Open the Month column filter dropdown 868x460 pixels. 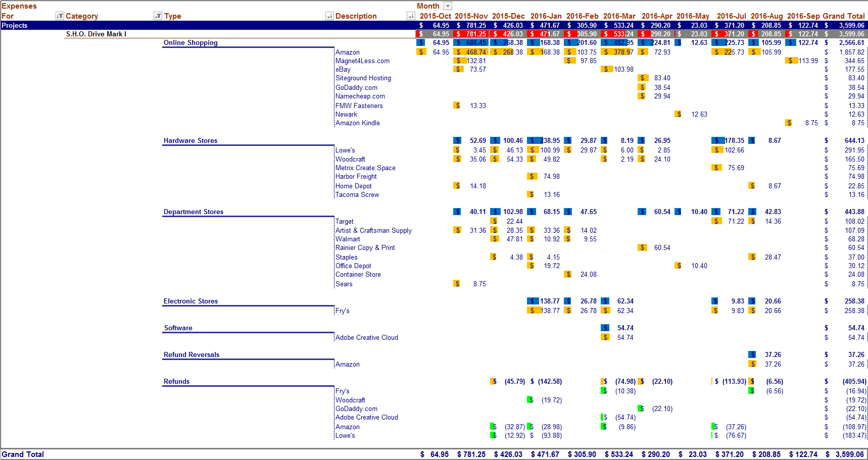448,6
